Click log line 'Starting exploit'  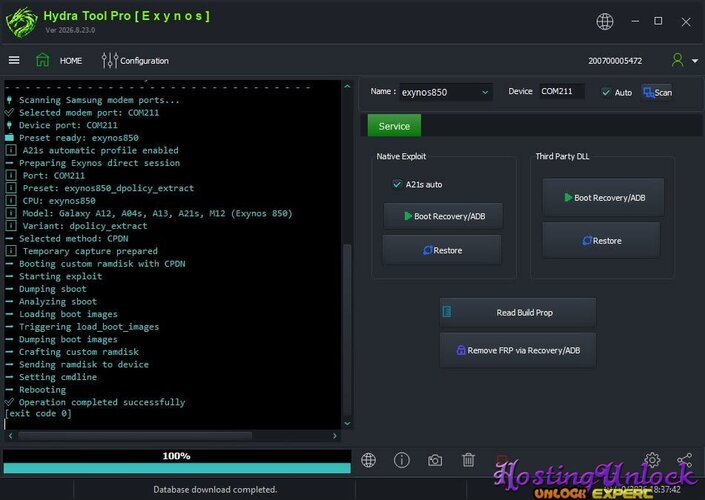tap(61, 276)
